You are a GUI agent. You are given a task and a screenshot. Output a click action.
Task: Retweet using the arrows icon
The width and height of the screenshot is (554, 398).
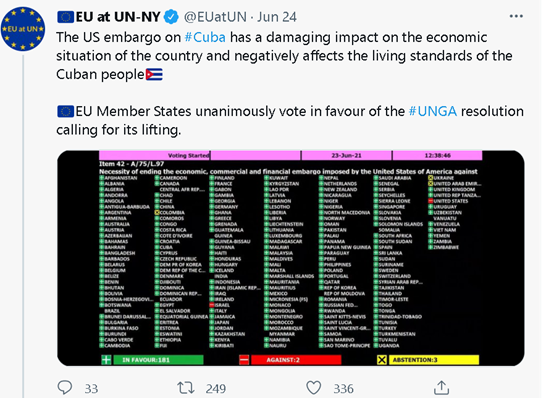tap(186, 388)
